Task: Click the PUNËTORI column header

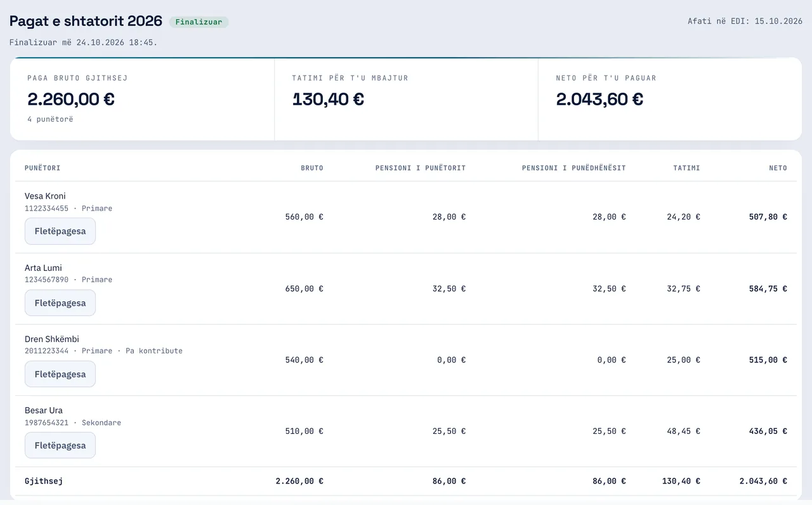Action: pyautogui.click(x=43, y=168)
